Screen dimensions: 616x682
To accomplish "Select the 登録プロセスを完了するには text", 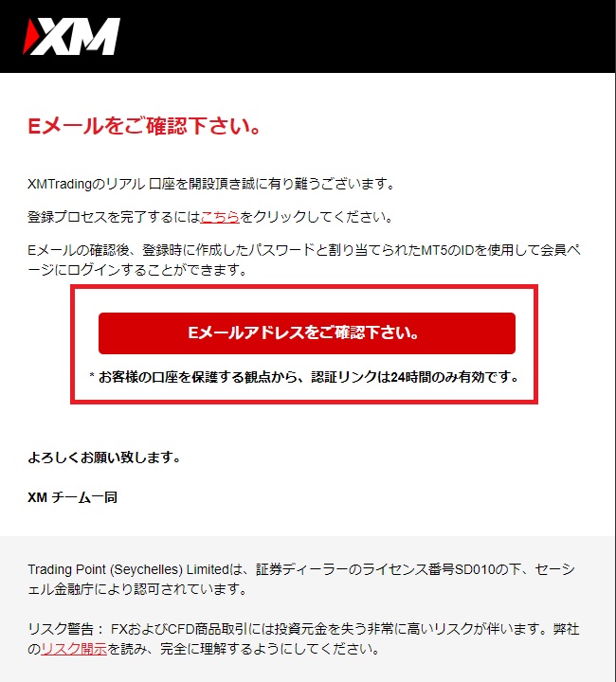I will click(x=114, y=217).
